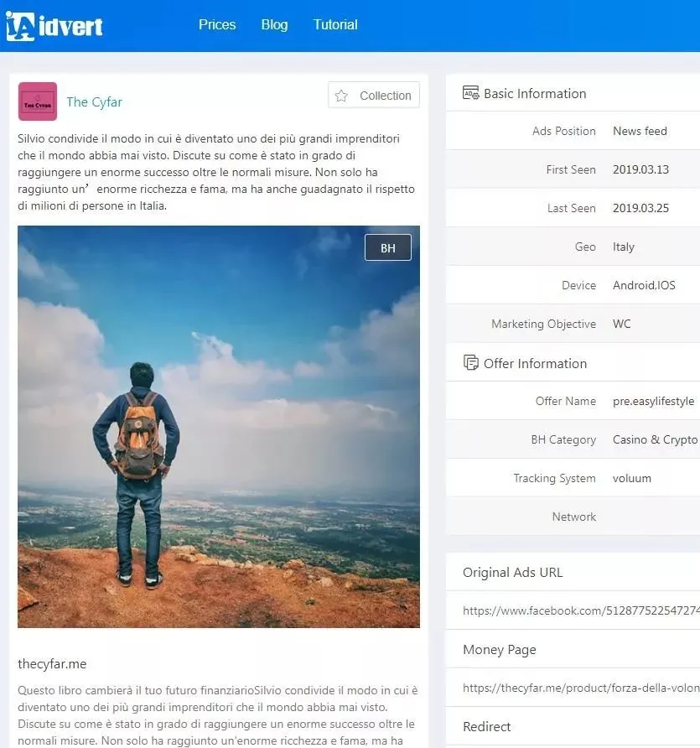
Task: Click The Cyfar page avatar
Action: coord(38,101)
